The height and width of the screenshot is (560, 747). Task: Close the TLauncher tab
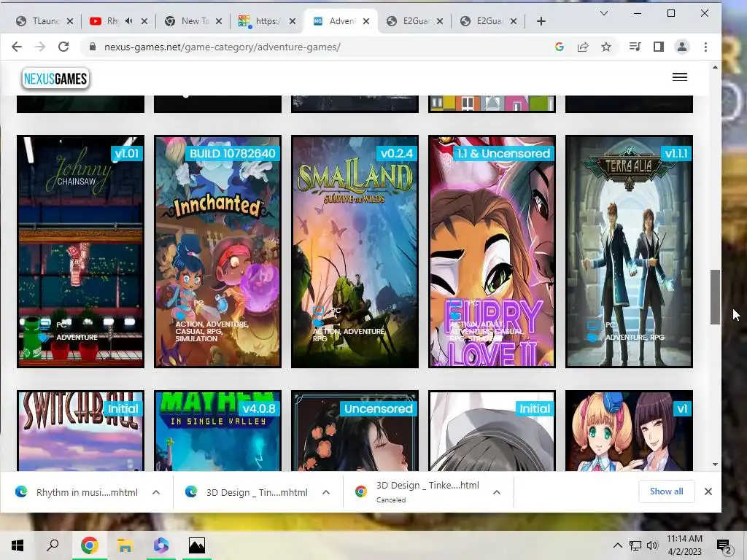click(70, 21)
